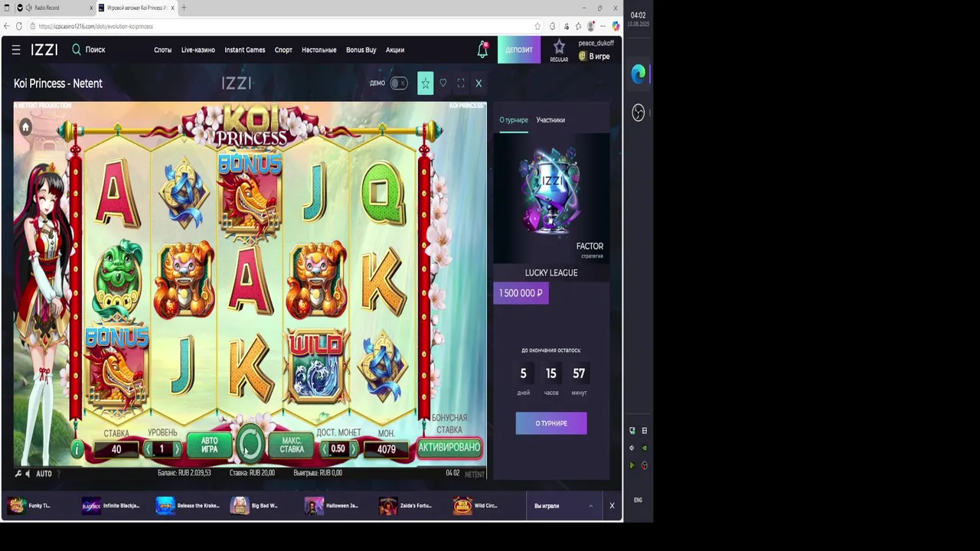
Task: Open Infinite Blackjack from recent games
Action: pos(111,506)
